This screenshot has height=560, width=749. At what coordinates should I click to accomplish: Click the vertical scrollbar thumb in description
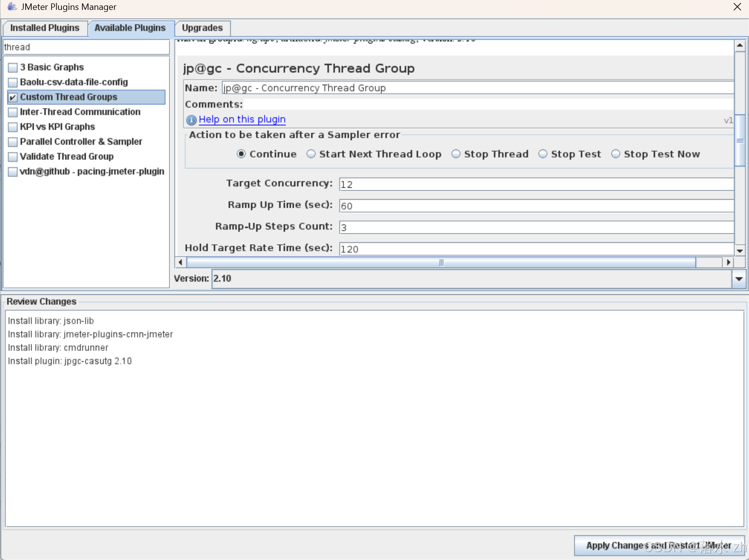pos(740,141)
